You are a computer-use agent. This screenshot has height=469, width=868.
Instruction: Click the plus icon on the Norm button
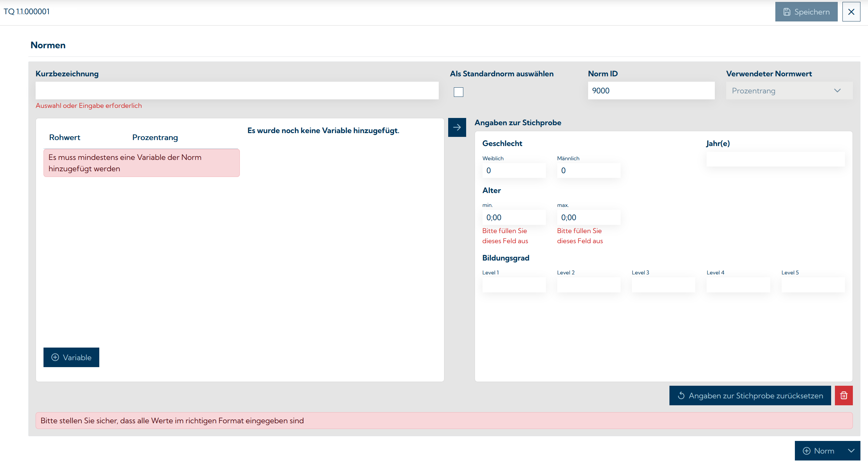click(807, 451)
